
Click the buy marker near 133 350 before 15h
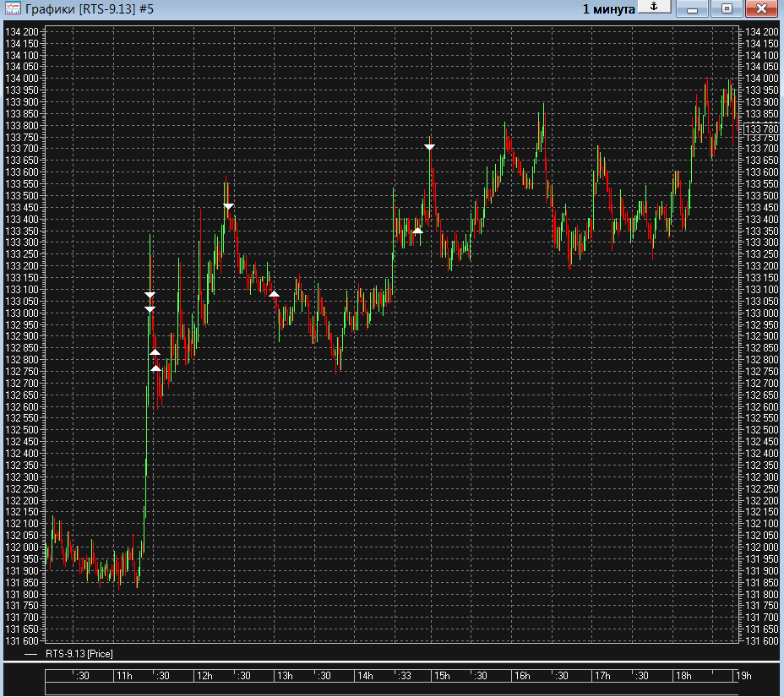click(417, 229)
